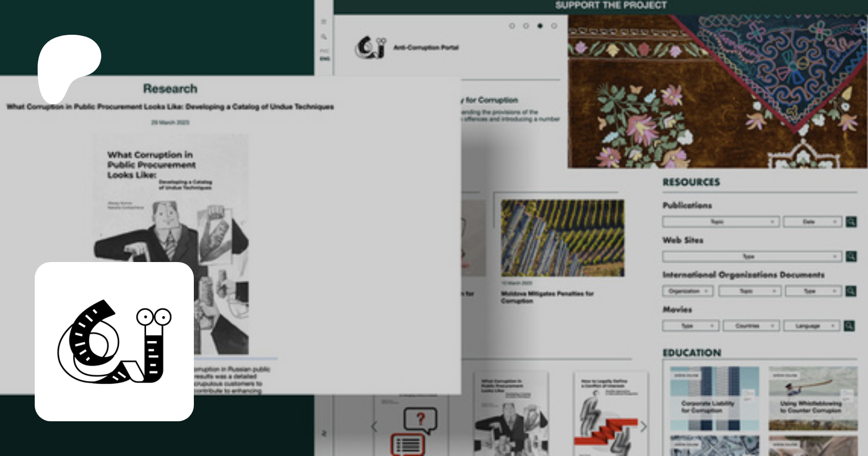
Task: Open the sidebar hamburger menu icon
Action: click(x=324, y=22)
